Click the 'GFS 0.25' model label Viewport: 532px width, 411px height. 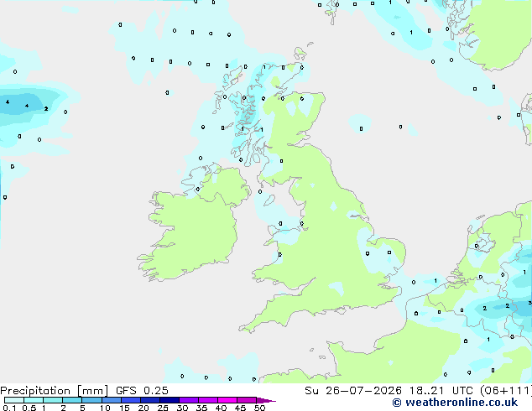pos(142,391)
